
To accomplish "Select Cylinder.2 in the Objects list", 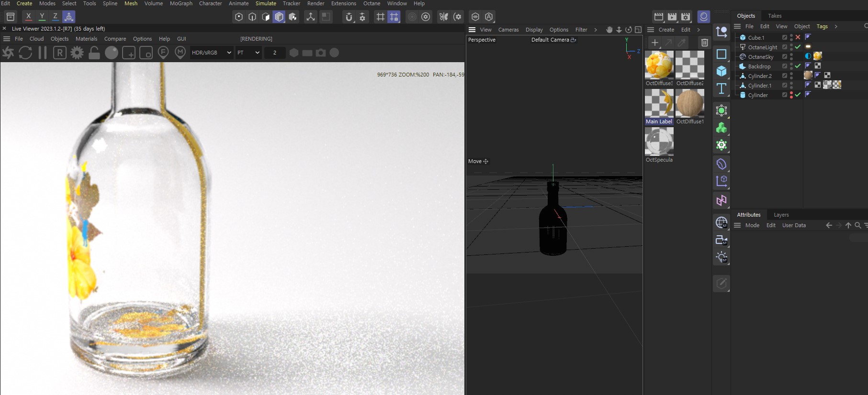I will pyautogui.click(x=760, y=76).
